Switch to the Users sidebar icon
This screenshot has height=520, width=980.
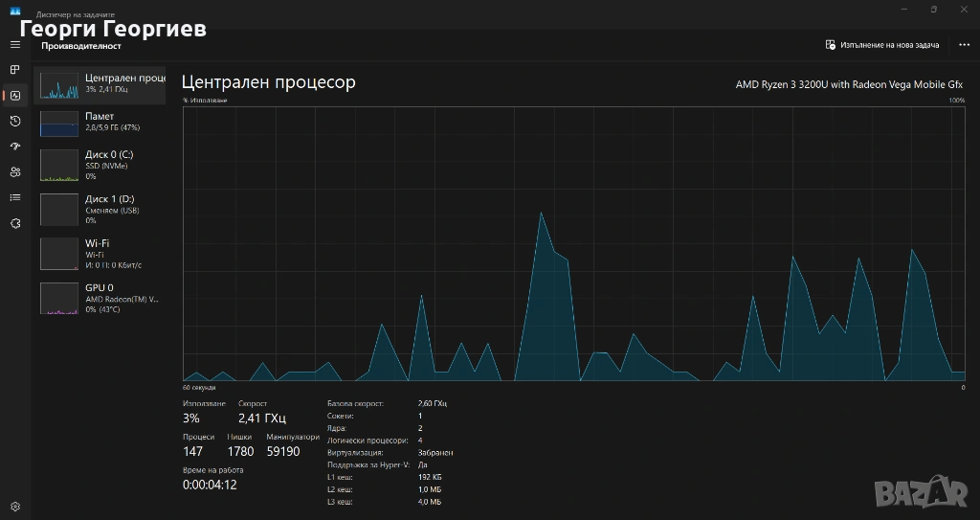(15, 172)
